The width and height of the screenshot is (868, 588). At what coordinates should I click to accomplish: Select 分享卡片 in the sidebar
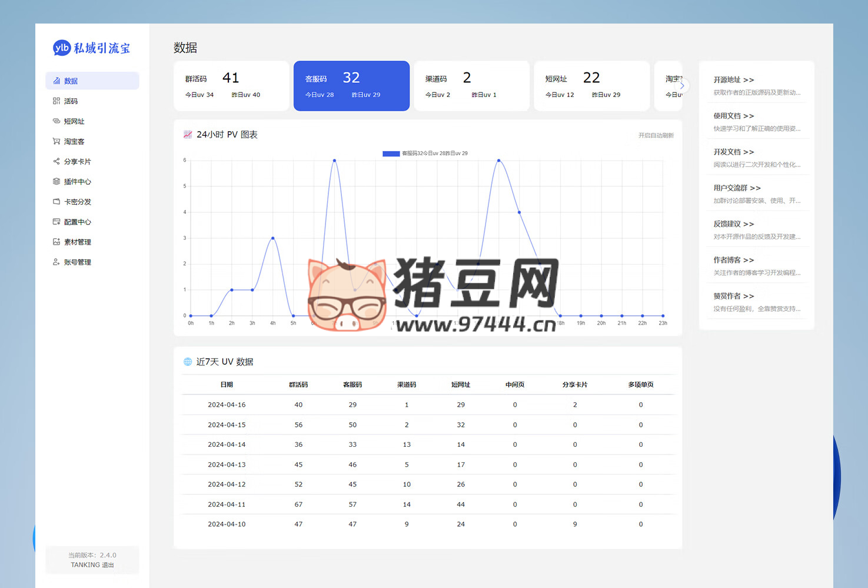point(92,161)
